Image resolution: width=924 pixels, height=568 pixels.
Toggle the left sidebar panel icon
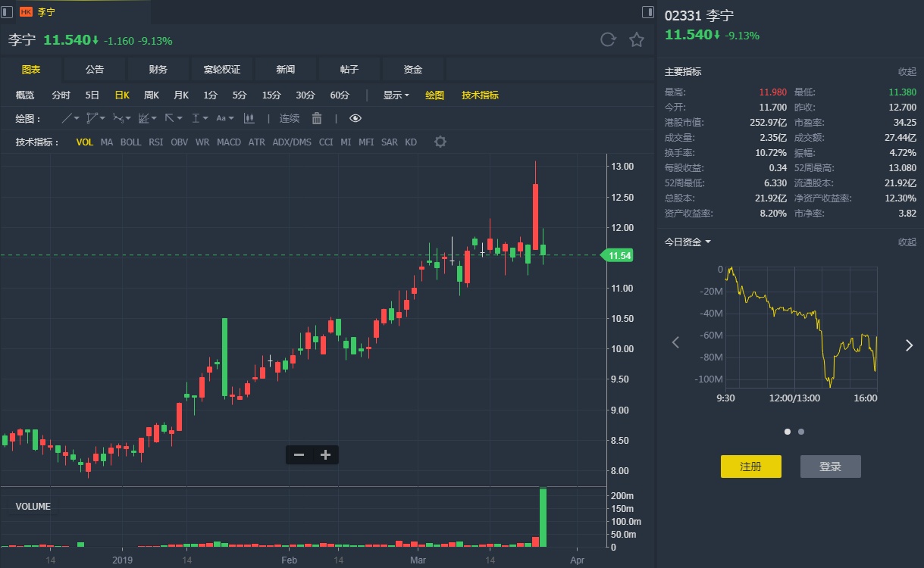pos(7,11)
